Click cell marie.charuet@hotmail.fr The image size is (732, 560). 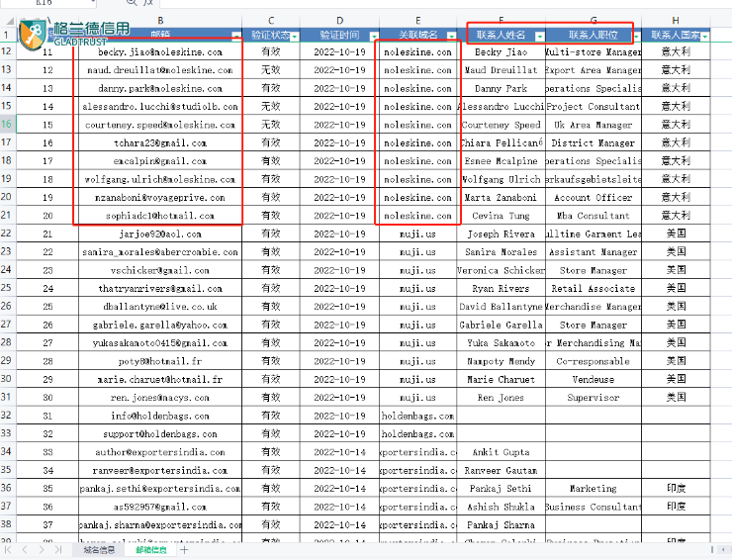160,379
